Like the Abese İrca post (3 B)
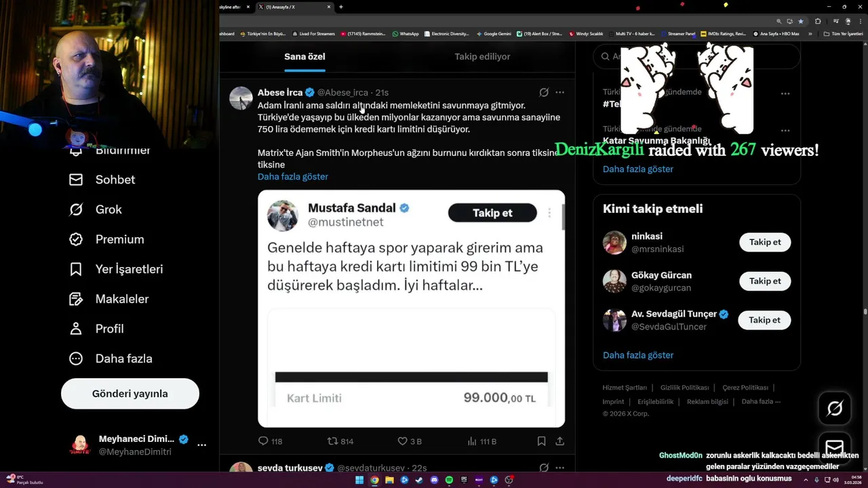868x488 pixels. pos(410,441)
